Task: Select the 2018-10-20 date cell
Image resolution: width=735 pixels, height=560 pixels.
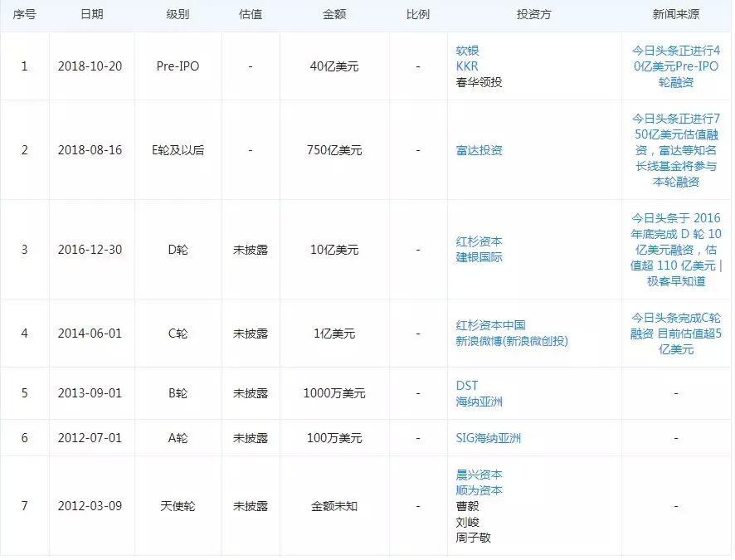Action: coord(90,66)
